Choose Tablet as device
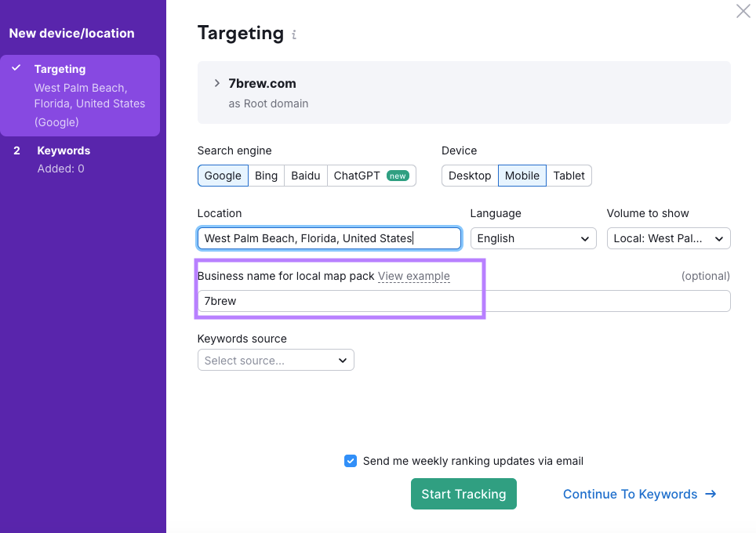This screenshot has width=756, height=533. (569, 176)
